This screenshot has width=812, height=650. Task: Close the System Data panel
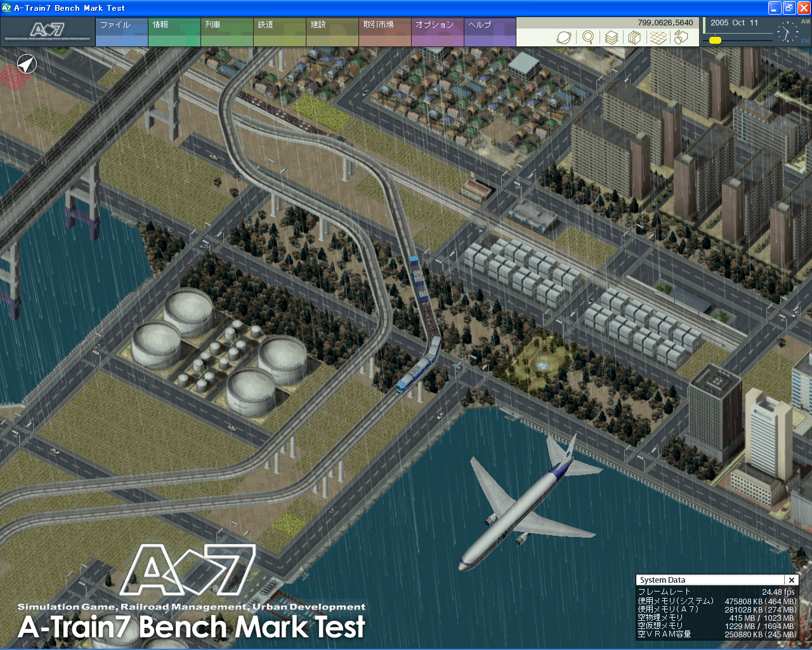(791, 580)
